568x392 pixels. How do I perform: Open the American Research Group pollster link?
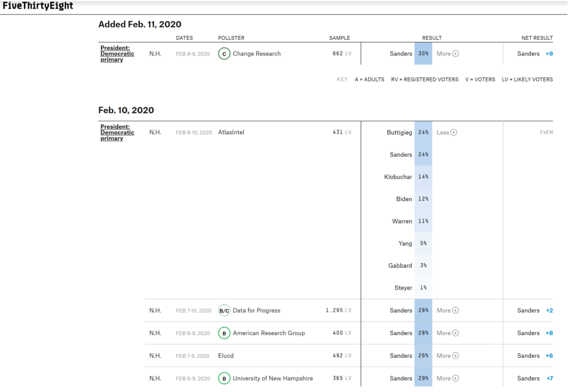pyautogui.click(x=269, y=333)
